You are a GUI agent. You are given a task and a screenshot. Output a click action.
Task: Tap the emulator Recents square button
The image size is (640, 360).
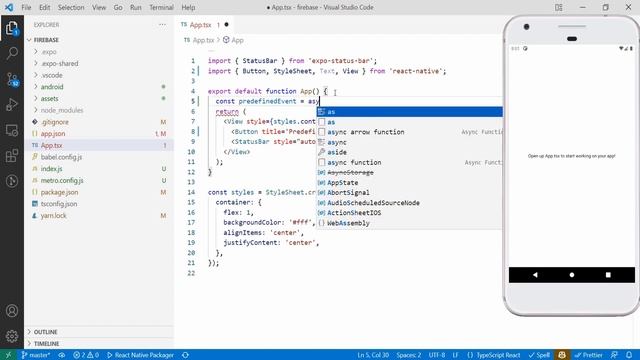608,275
